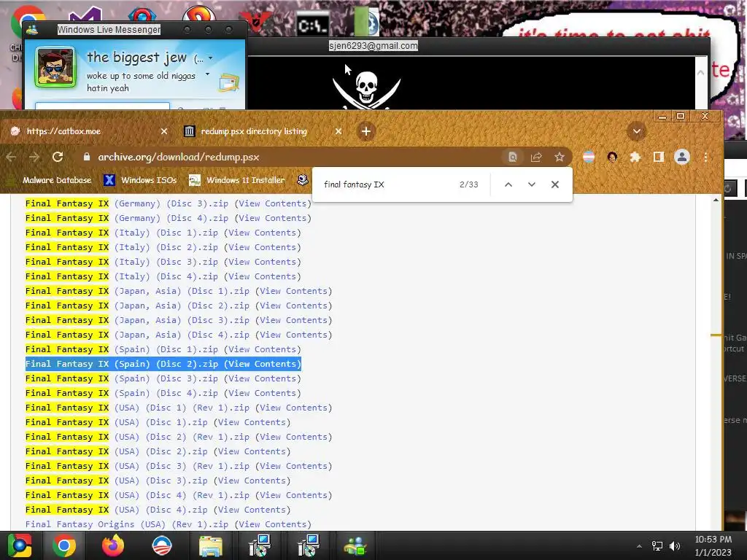The width and height of the screenshot is (747, 560).
Task: Click the Start button on taskbar
Action: (19, 545)
